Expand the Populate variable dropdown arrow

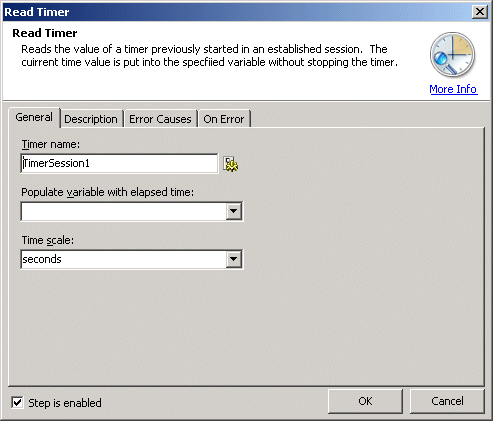(234, 211)
